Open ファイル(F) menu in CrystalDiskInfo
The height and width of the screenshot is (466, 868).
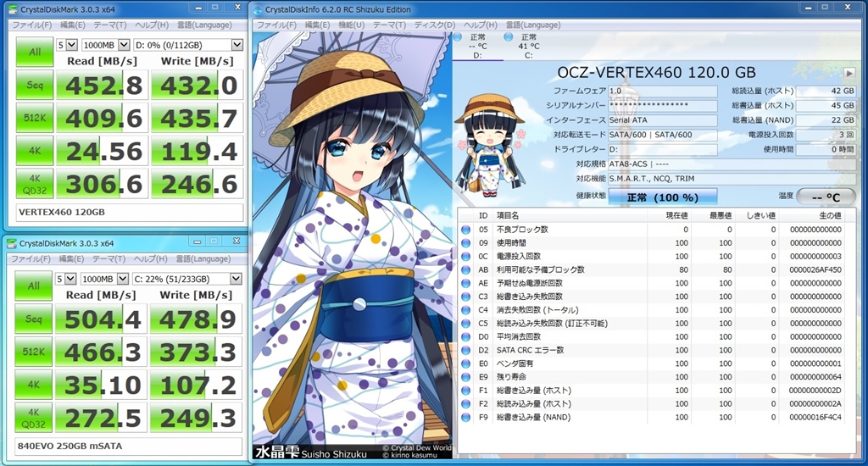(276, 25)
